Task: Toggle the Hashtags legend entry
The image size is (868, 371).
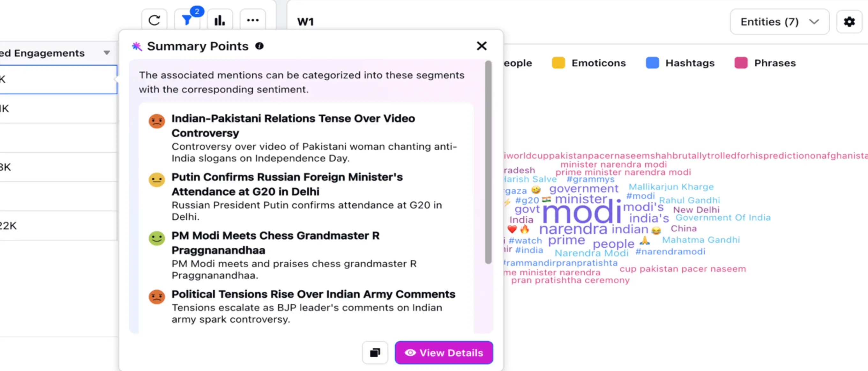Action: coord(689,63)
